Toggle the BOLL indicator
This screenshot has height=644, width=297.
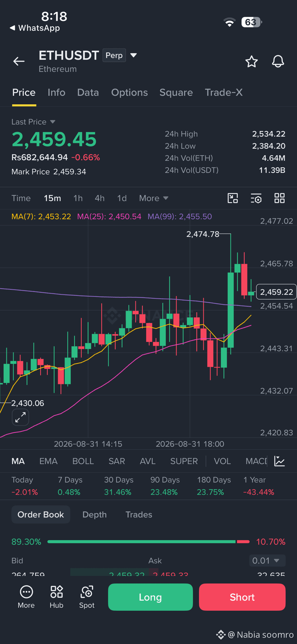(83, 461)
